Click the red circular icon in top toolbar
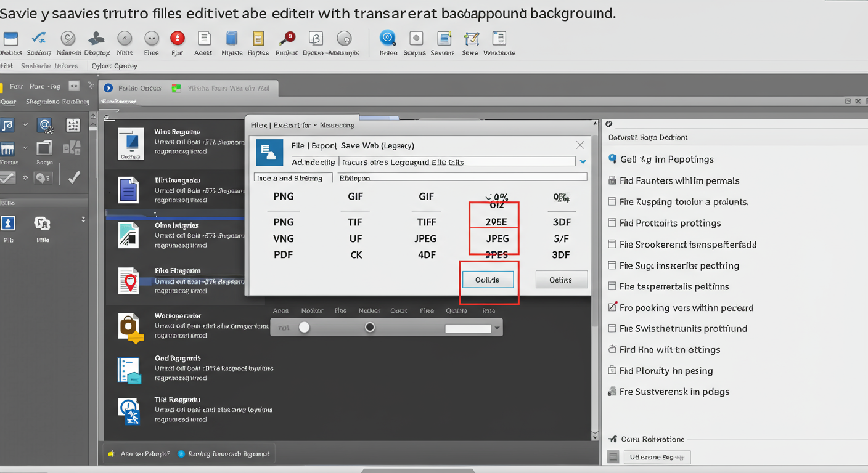This screenshot has height=473, width=868. coord(178,39)
